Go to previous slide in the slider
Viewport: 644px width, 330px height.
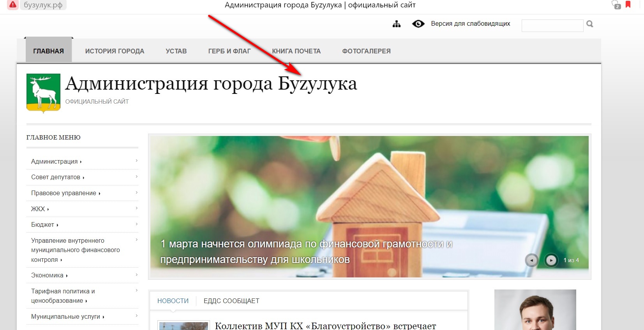(x=532, y=260)
